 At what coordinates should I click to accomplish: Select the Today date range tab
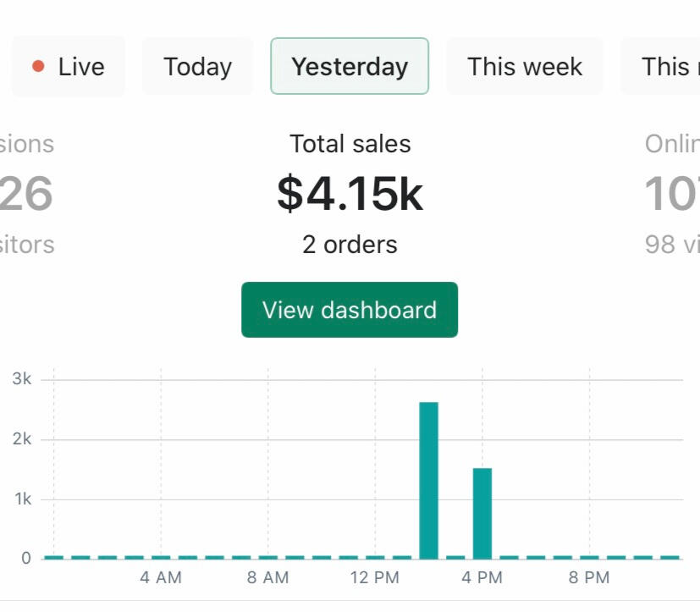[197, 66]
